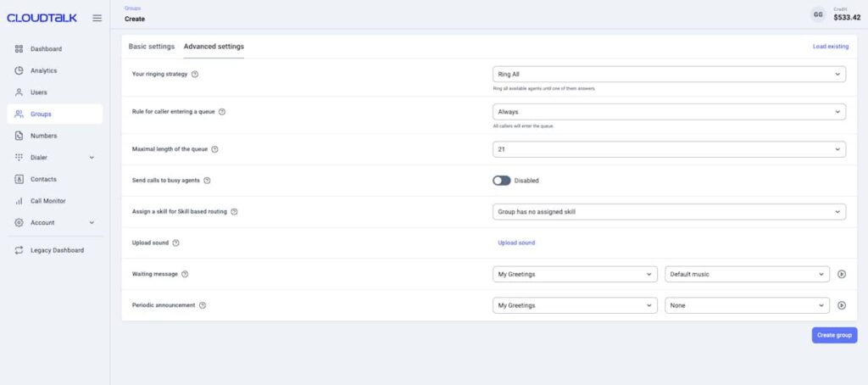This screenshot has width=868, height=385.
Task: Click the Dialer keypad icon
Action: (19, 158)
